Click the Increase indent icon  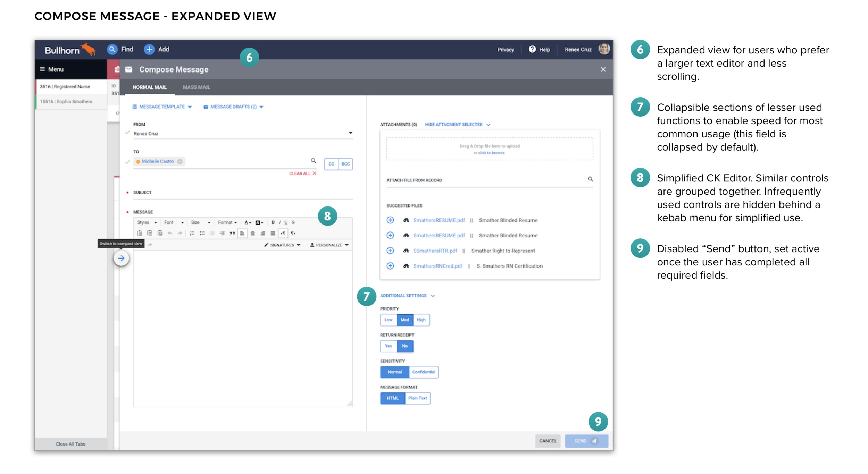click(222, 233)
